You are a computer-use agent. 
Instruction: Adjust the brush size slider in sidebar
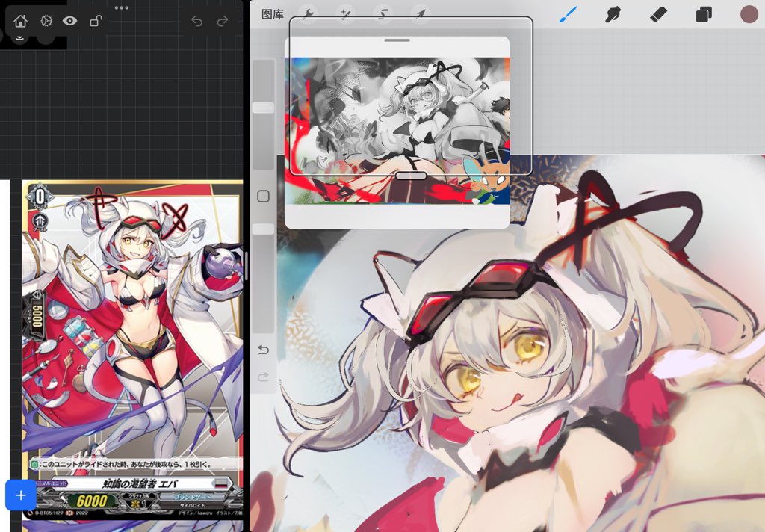263,108
